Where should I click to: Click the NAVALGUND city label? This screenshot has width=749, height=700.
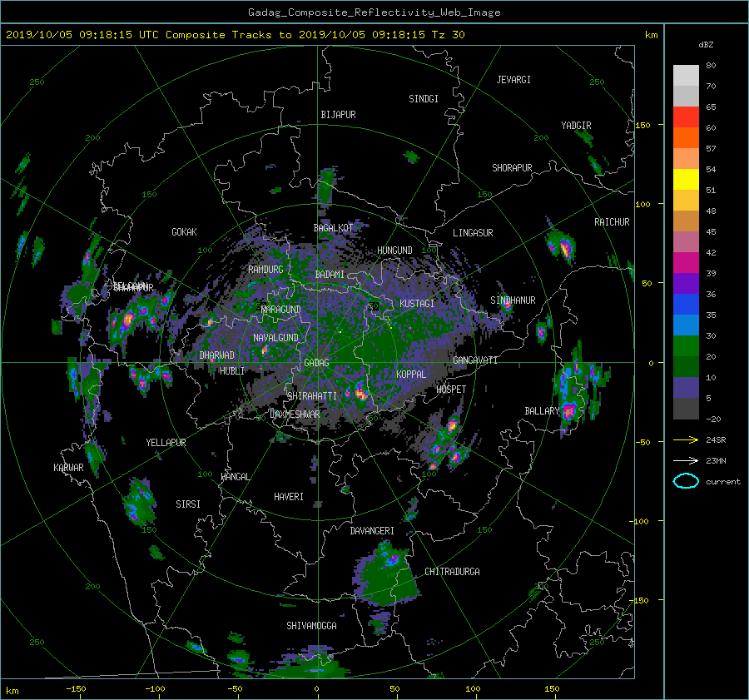pos(275,337)
